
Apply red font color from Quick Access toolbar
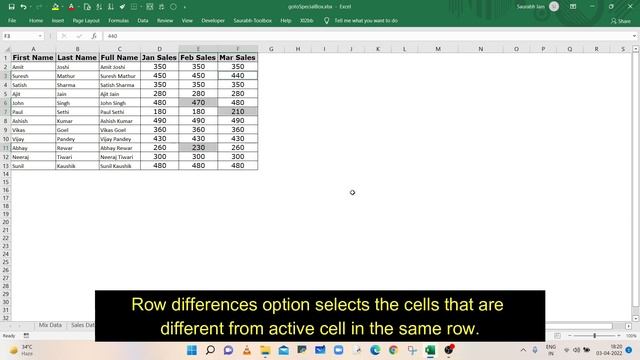[71, 7]
